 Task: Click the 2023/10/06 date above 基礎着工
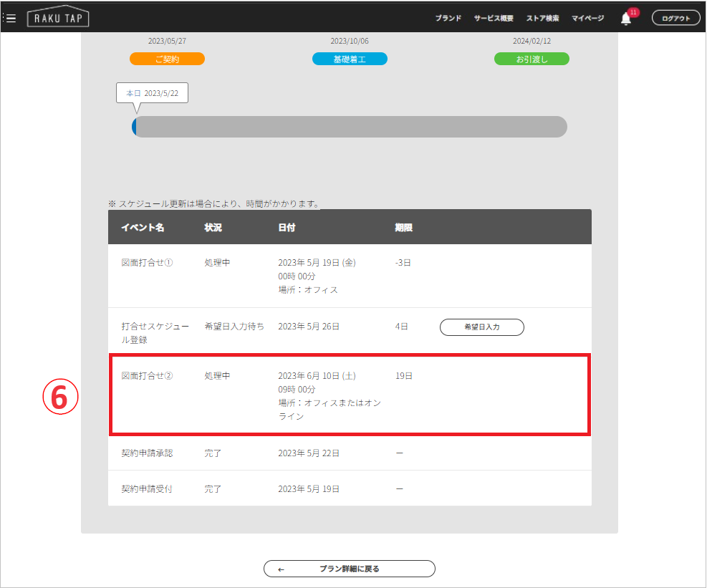[x=350, y=41]
